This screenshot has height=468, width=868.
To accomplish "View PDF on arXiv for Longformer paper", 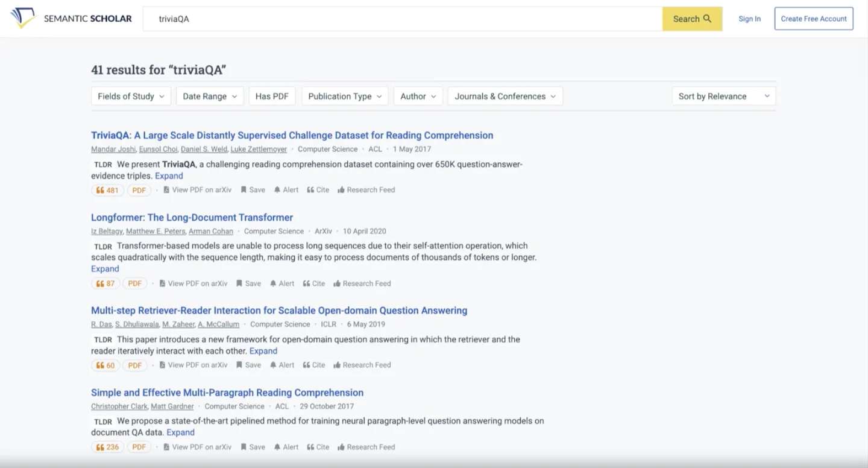I will 193,283.
